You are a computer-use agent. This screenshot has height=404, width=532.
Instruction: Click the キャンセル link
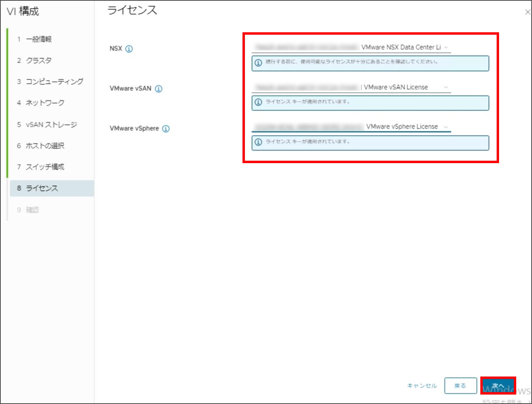pyautogui.click(x=422, y=386)
